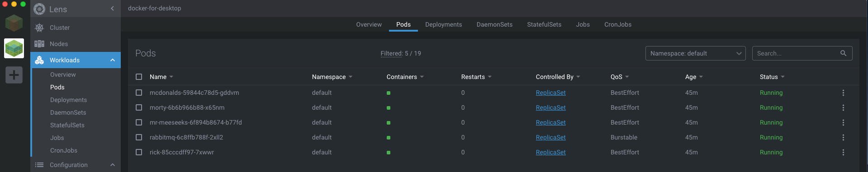This screenshot has height=172, width=868.
Task: Open actions menu for rabbitmq pod
Action: pyautogui.click(x=843, y=137)
